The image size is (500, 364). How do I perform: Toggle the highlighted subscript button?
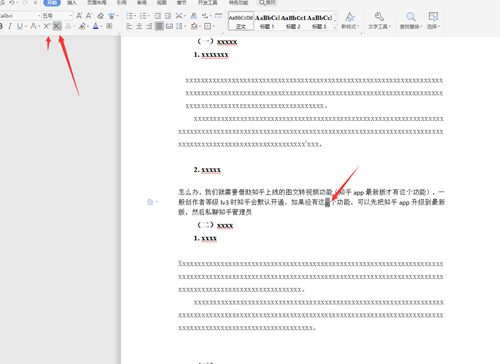coord(57,26)
